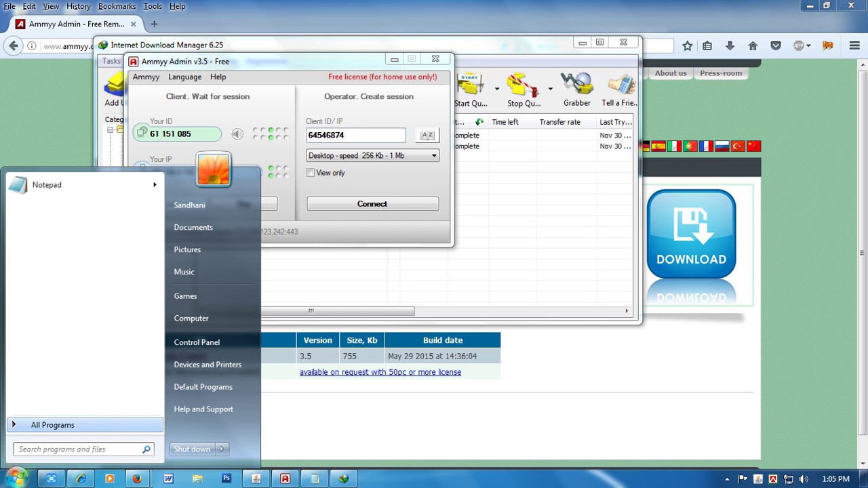Click Firefox back arrow button
Screen dimensions: 868x488
tap(14, 45)
